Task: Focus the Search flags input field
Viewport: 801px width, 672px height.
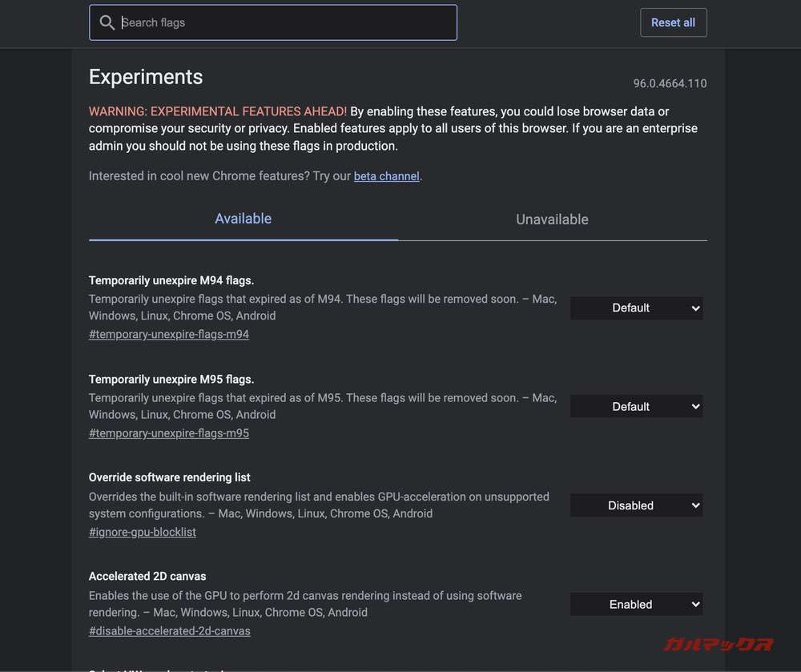Action: tap(284, 22)
